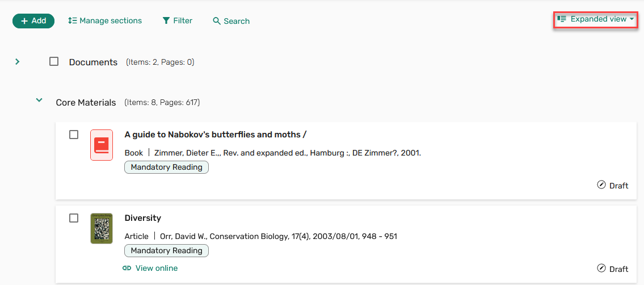Click the Filter funnel icon
644x285 pixels.
click(x=166, y=20)
